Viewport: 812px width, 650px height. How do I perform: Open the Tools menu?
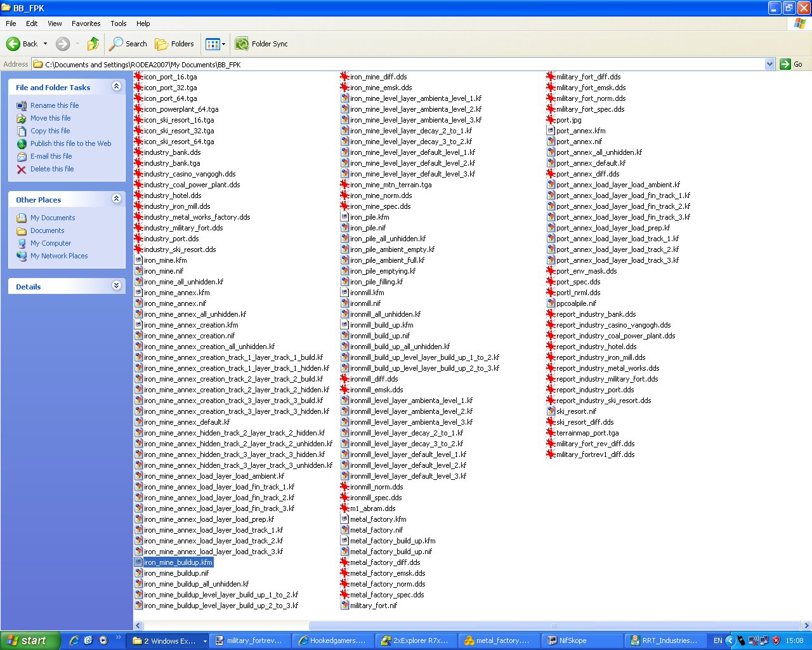pyautogui.click(x=119, y=23)
